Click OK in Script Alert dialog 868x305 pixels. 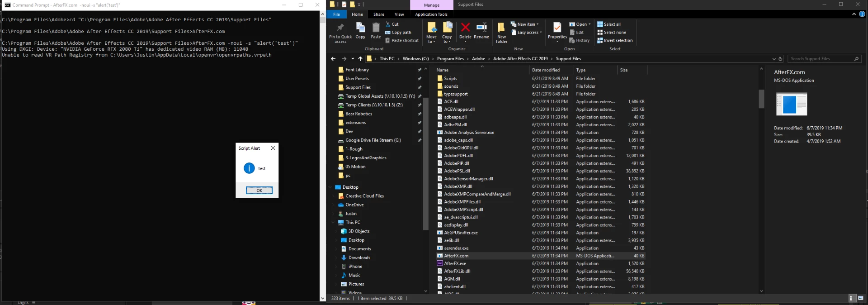pos(259,191)
